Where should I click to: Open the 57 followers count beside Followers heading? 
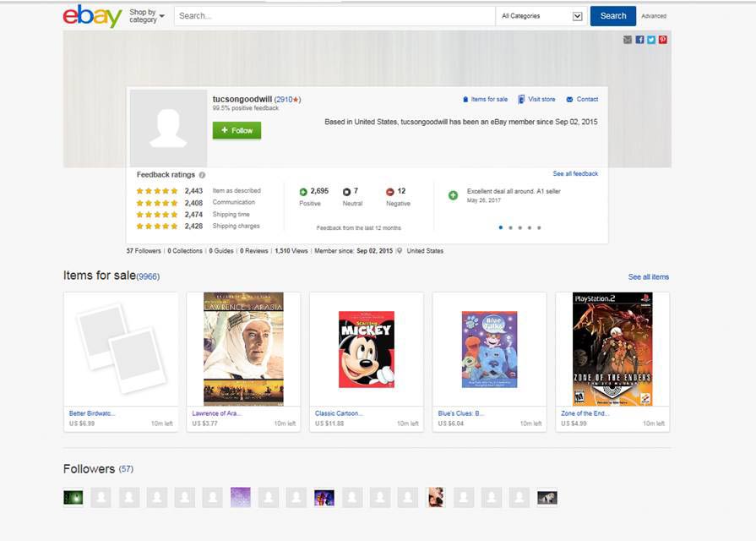[x=126, y=469]
